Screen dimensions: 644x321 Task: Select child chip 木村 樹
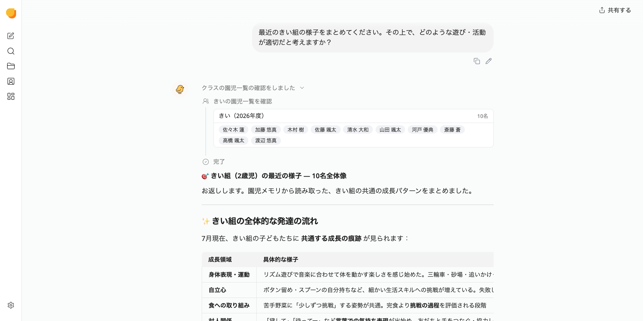(296, 130)
